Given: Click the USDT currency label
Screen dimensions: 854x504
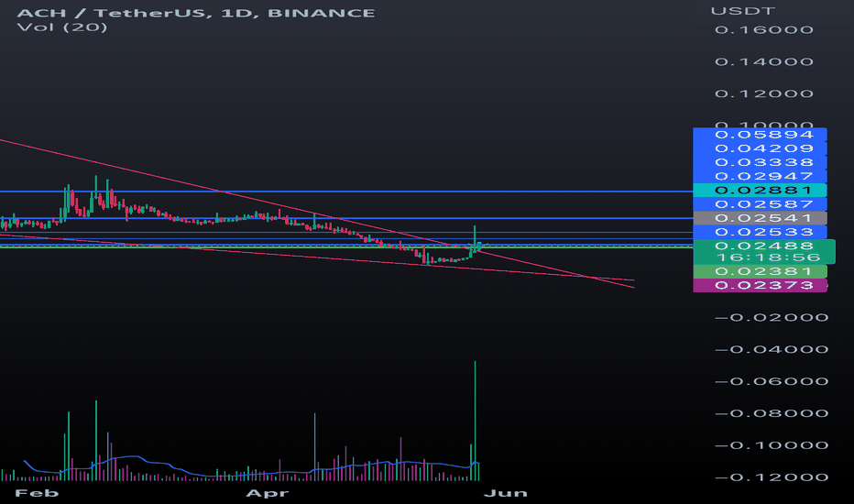Looking at the screenshot, I should coord(742,11).
